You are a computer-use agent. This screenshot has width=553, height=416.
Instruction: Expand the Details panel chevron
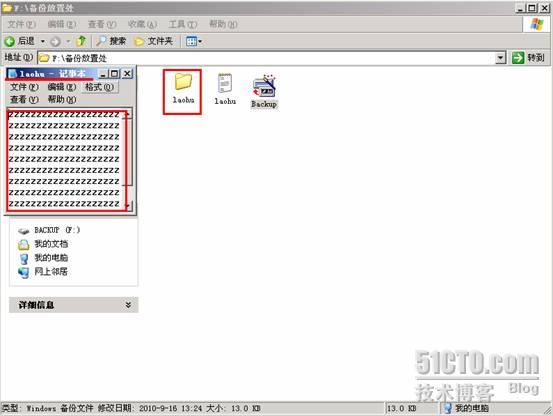[x=128, y=305]
